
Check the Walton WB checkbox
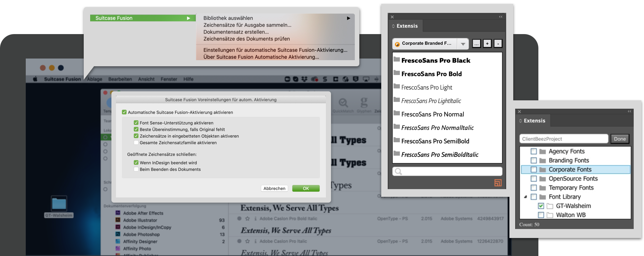click(541, 215)
